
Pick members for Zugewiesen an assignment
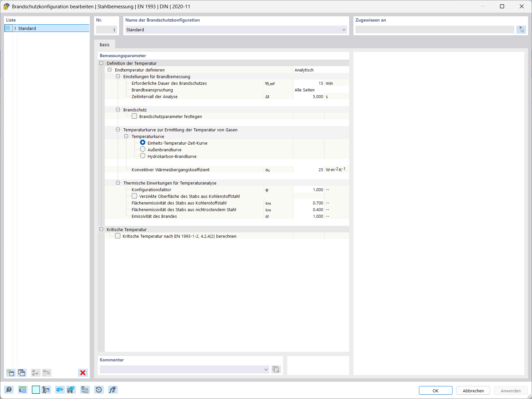[521, 29]
